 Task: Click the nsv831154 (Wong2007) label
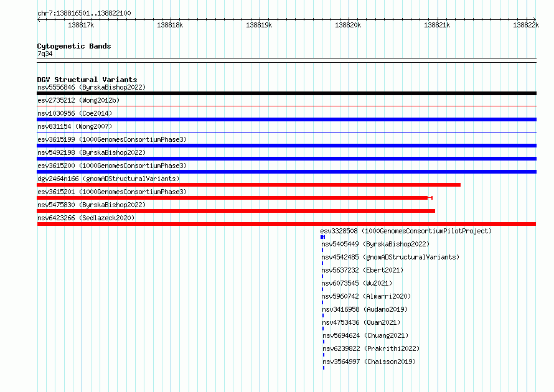(x=75, y=126)
